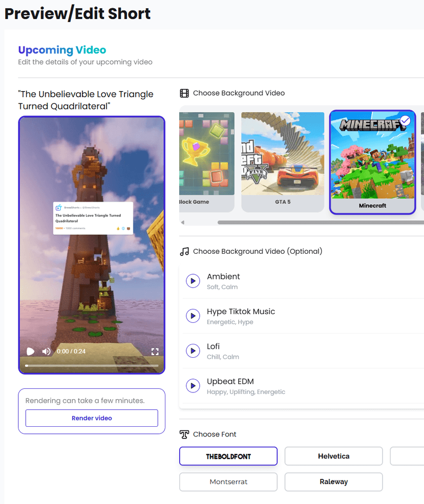Choose THEBOLDFONT font
The image size is (424, 504).
click(228, 456)
